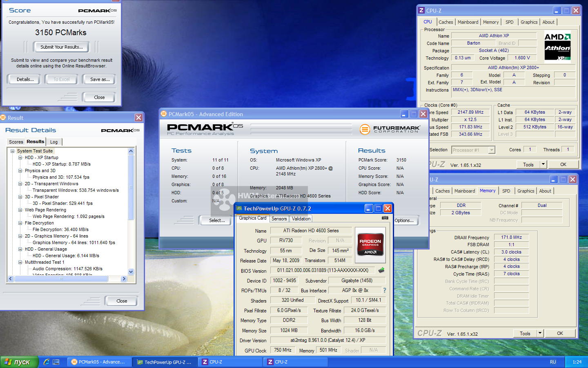
Task: Open the Log tab in Result Details
Action: point(54,142)
